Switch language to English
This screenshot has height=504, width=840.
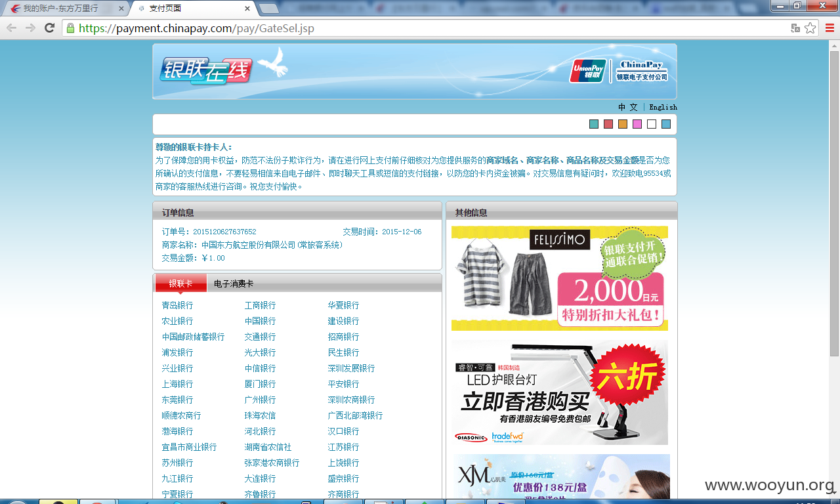[x=663, y=107]
